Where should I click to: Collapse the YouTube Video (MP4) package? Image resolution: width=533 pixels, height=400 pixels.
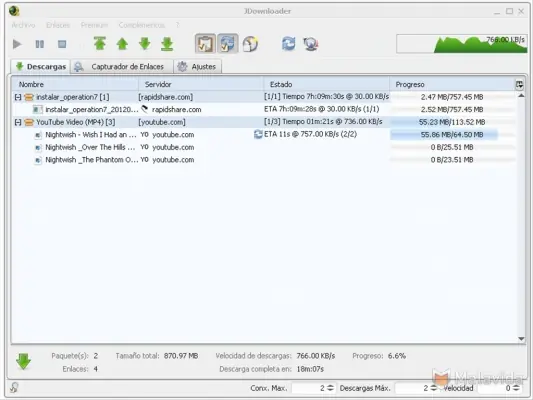pyautogui.click(x=18, y=122)
